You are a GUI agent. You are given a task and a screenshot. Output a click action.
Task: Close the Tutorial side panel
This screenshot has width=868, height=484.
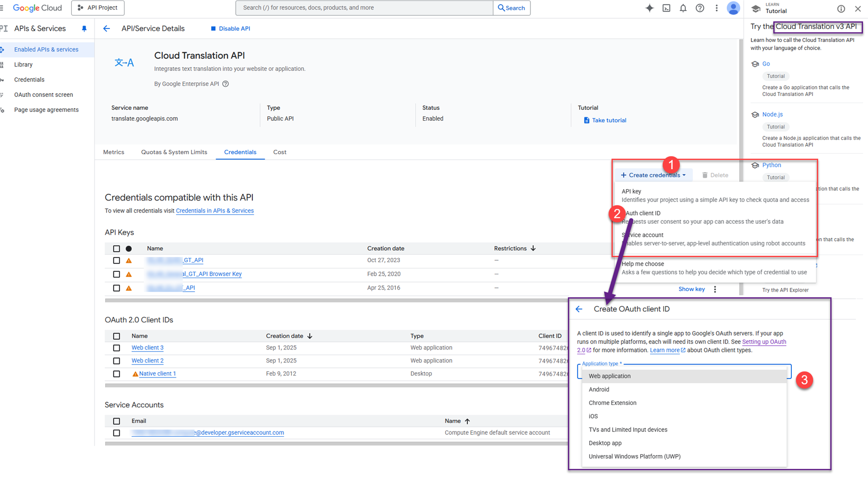tap(858, 9)
